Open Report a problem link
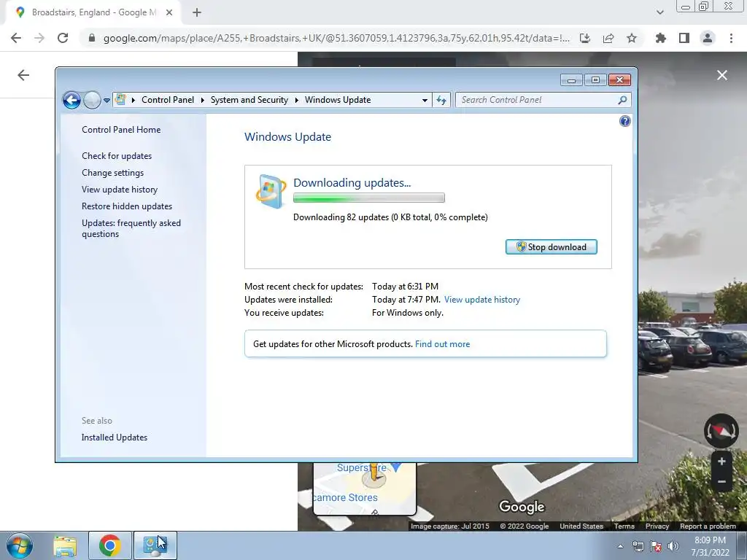The height and width of the screenshot is (560, 747). pos(708,526)
